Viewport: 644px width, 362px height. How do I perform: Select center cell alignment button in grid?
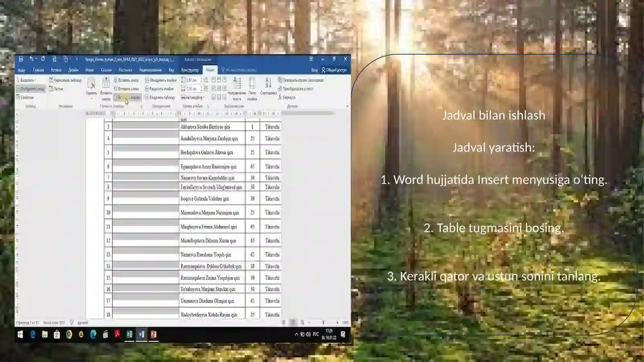pyautogui.click(x=219, y=88)
